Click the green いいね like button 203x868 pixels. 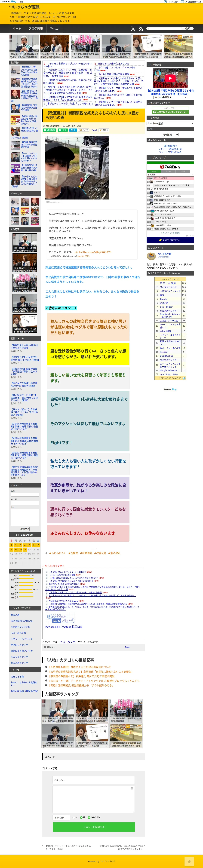point(63,130)
